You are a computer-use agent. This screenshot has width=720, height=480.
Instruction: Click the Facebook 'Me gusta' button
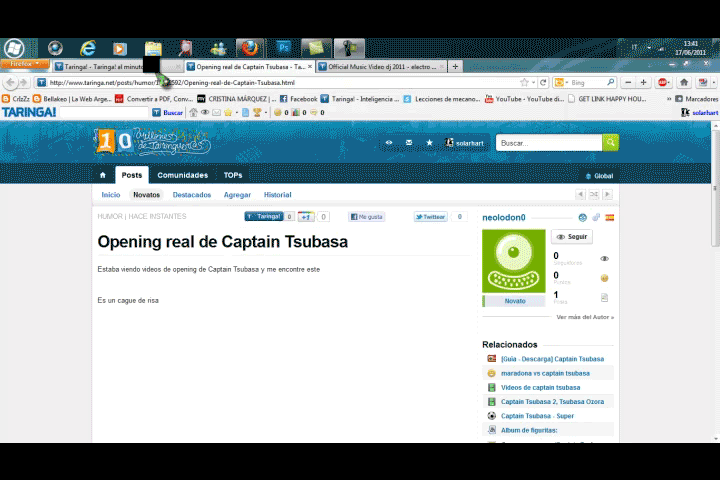pos(366,217)
